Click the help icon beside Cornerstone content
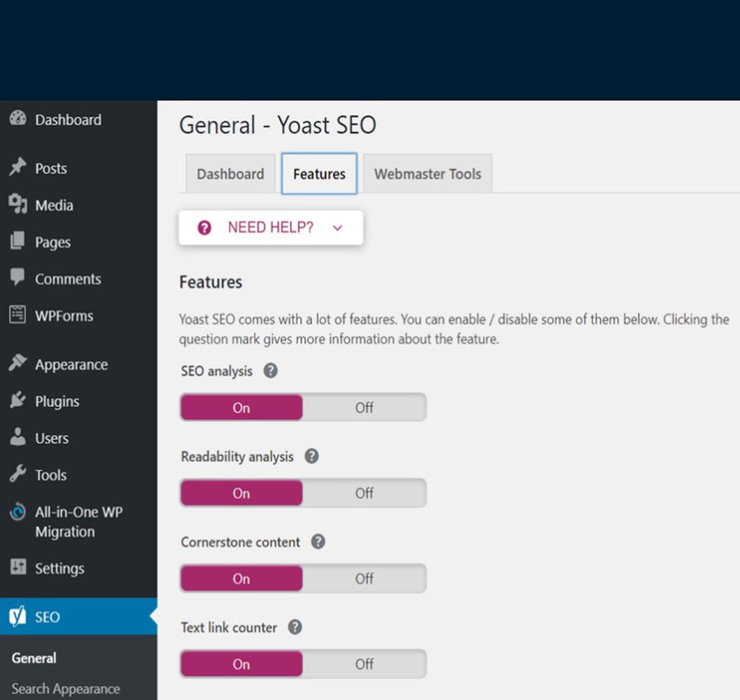The width and height of the screenshot is (740, 700). (x=318, y=542)
